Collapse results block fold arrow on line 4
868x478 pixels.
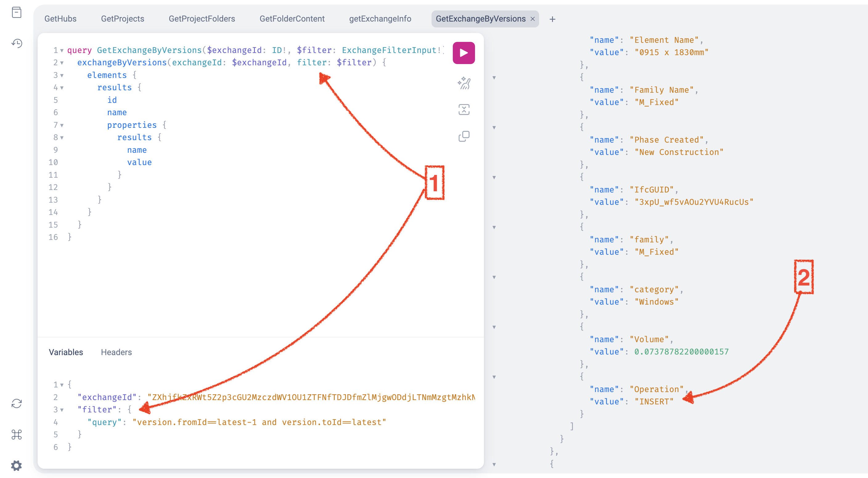tap(62, 88)
